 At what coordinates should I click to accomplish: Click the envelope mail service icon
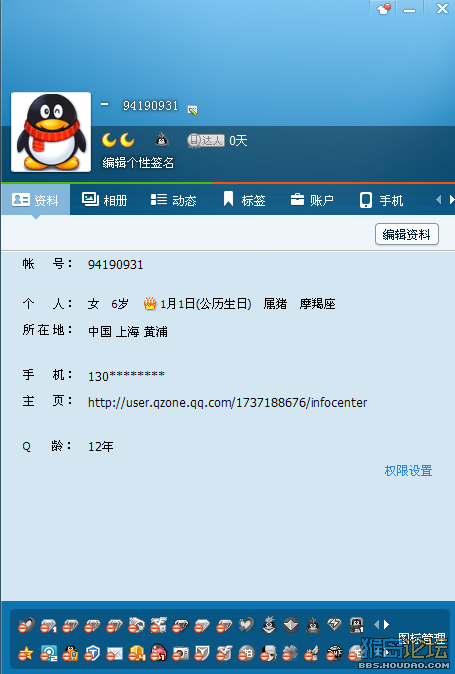pos(114,654)
